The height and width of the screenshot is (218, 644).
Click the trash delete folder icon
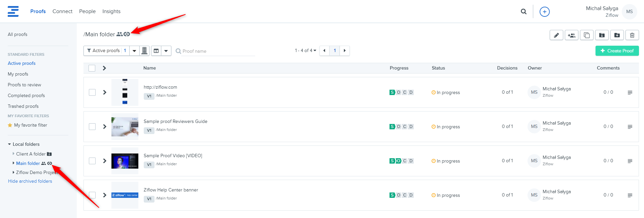pos(632,35)
